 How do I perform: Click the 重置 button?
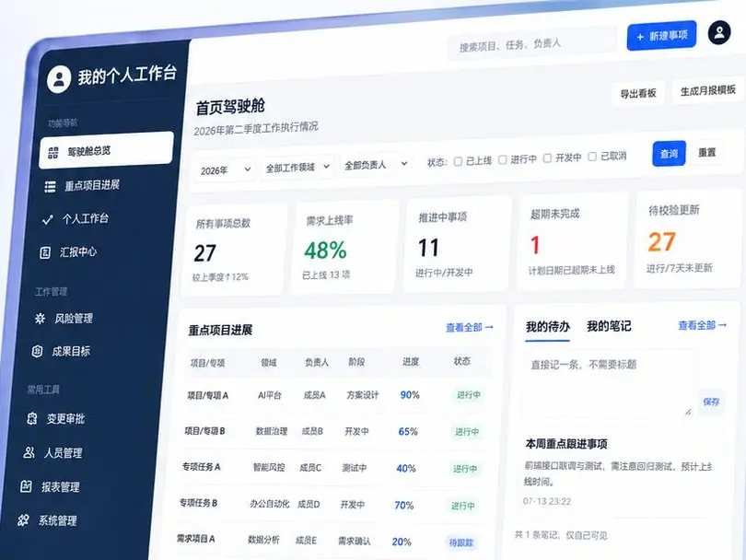point(706,152)
